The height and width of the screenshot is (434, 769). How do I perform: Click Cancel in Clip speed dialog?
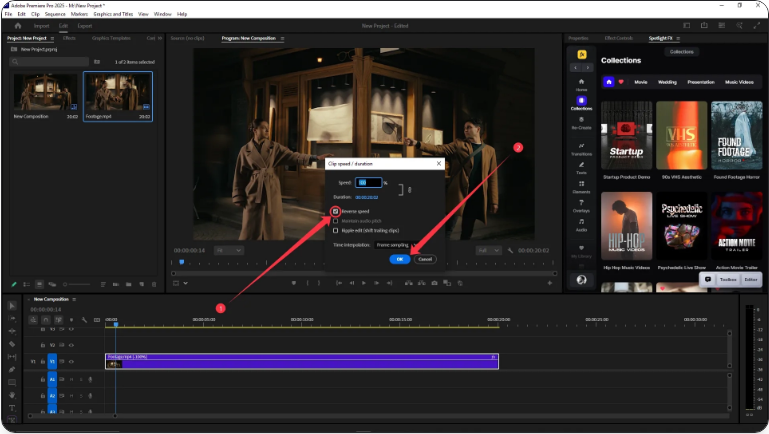coord(425,259)
